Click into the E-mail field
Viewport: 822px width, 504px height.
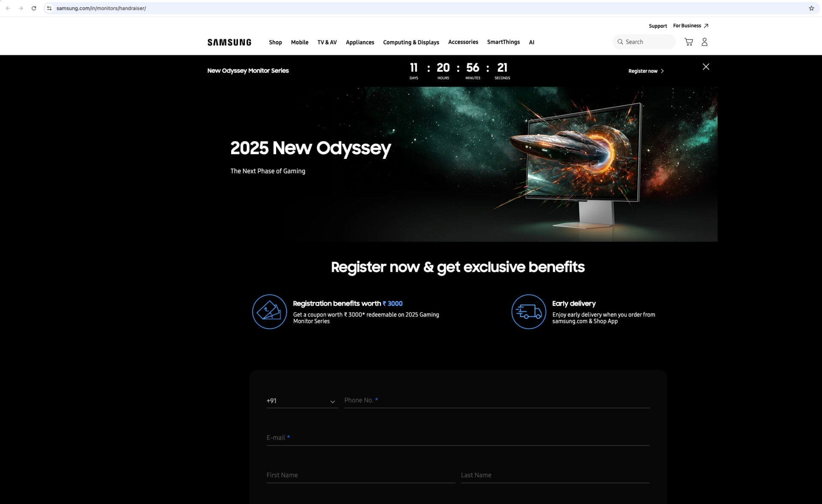458,438
